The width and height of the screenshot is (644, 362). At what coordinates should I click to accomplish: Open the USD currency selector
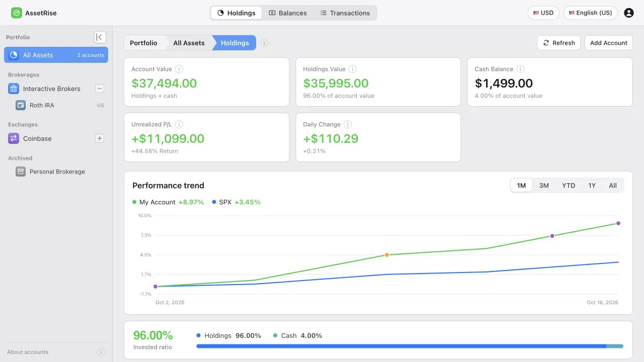(x=543, y=13)
